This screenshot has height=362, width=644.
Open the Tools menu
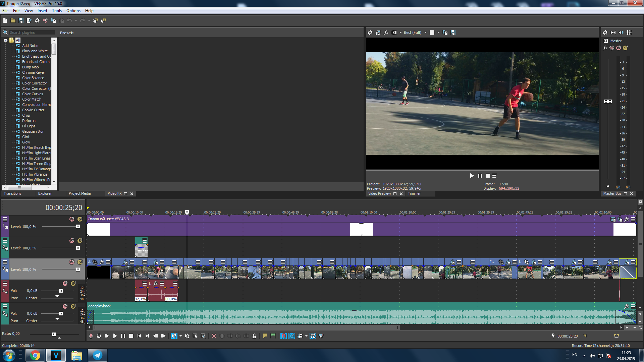tap(57, 11)
